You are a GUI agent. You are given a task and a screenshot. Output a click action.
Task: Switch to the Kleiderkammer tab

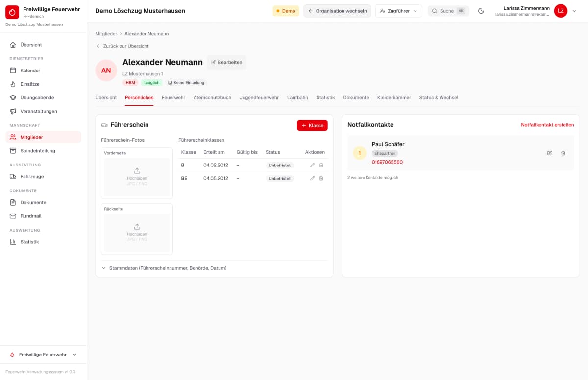[394, 98]
